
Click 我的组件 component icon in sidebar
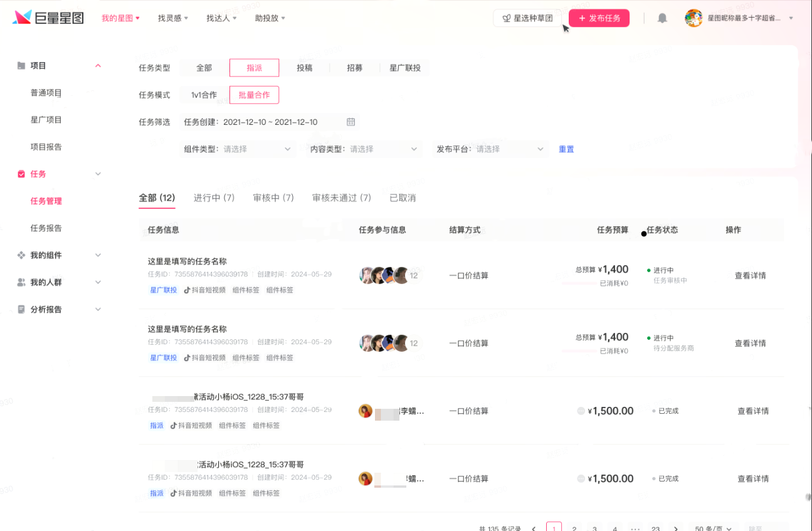21,255
